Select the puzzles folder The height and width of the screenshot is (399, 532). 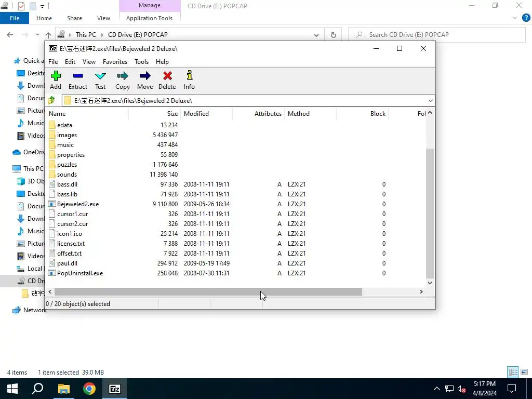67,165
